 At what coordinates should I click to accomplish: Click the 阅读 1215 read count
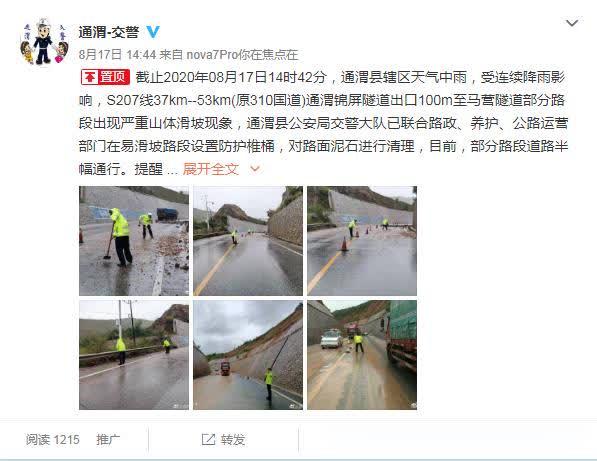[53, 440]
